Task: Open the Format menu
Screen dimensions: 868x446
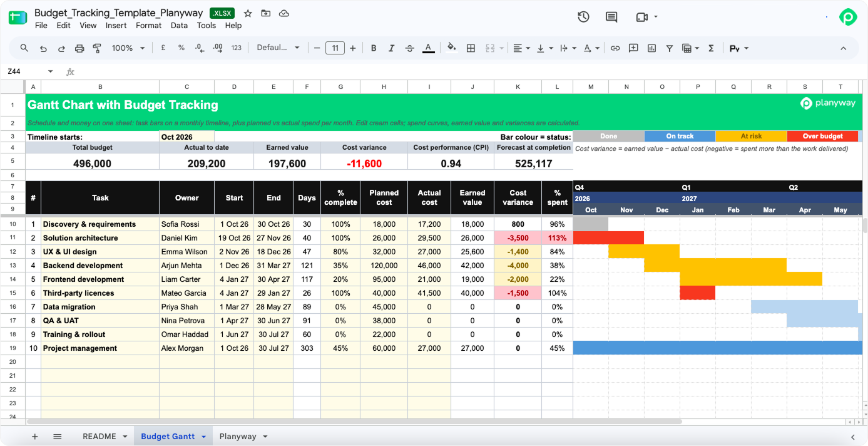Action: (149, 26)
